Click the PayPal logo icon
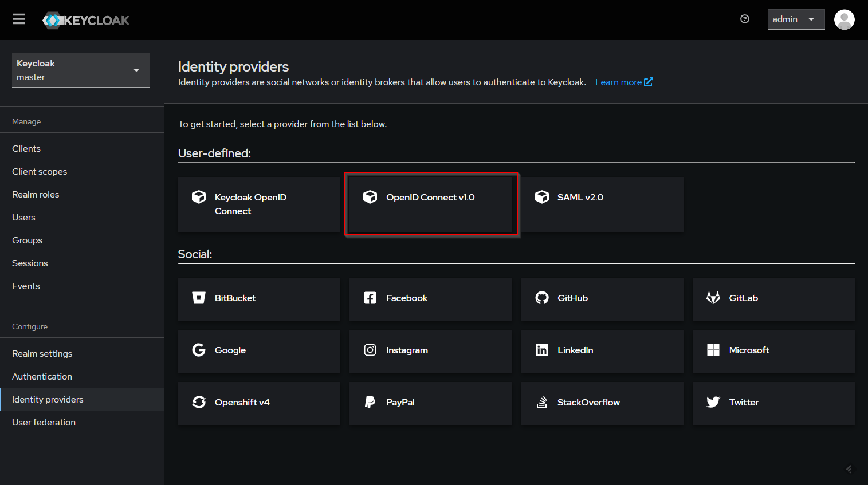Screen dimensions: 868x485 point(370,402)
